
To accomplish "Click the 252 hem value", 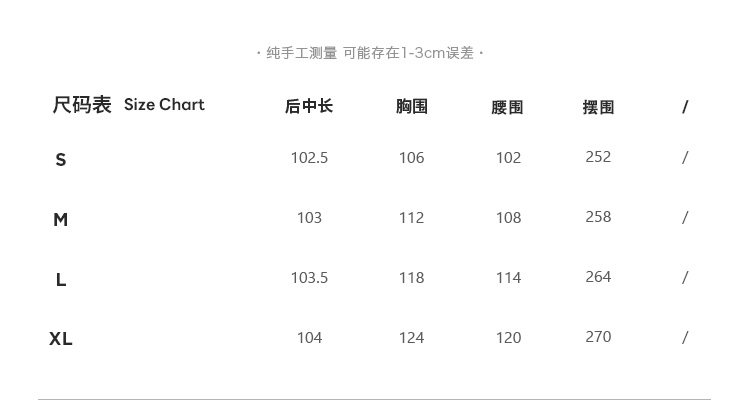I will click(598, 157).
